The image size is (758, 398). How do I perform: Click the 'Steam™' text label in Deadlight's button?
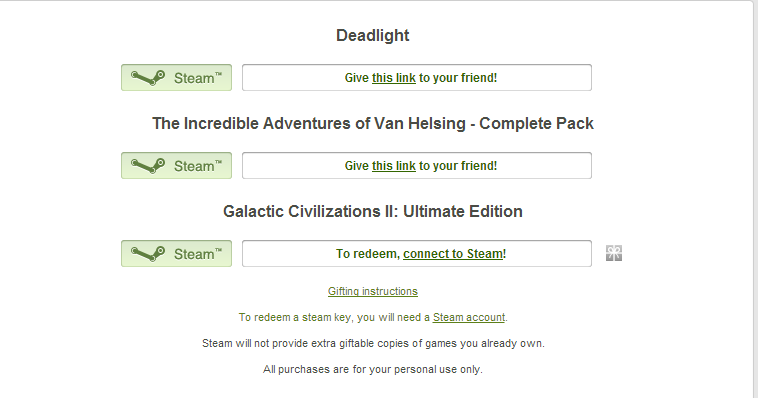coord(198,78)
